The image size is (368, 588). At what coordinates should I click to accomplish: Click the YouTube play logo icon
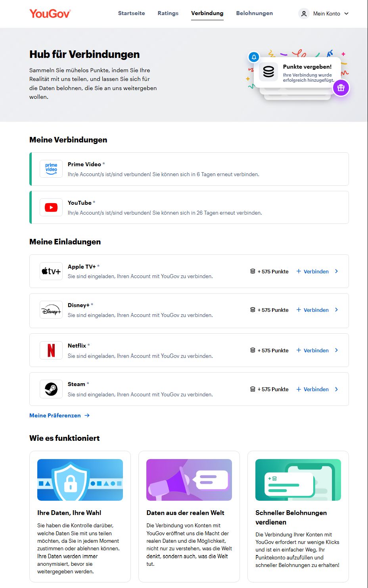click(x=51, y=208)
